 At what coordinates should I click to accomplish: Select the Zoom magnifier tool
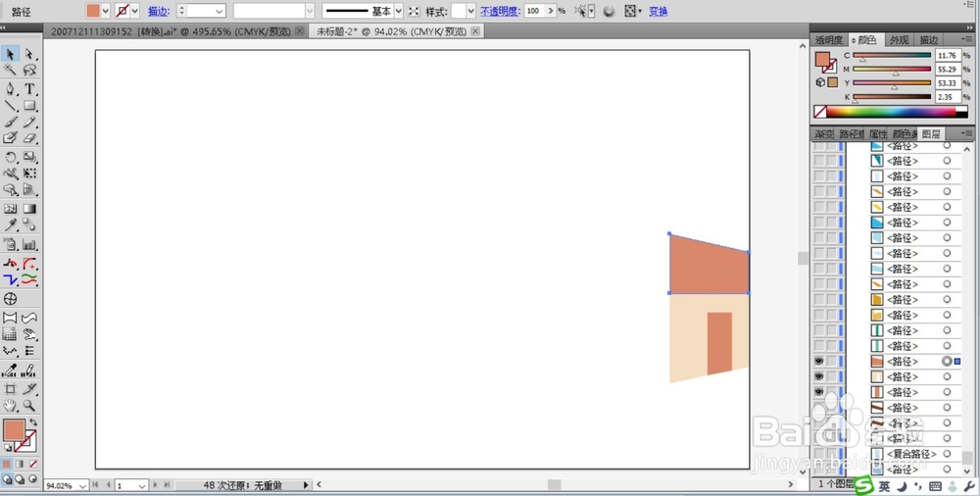click(x=29, y=405)
